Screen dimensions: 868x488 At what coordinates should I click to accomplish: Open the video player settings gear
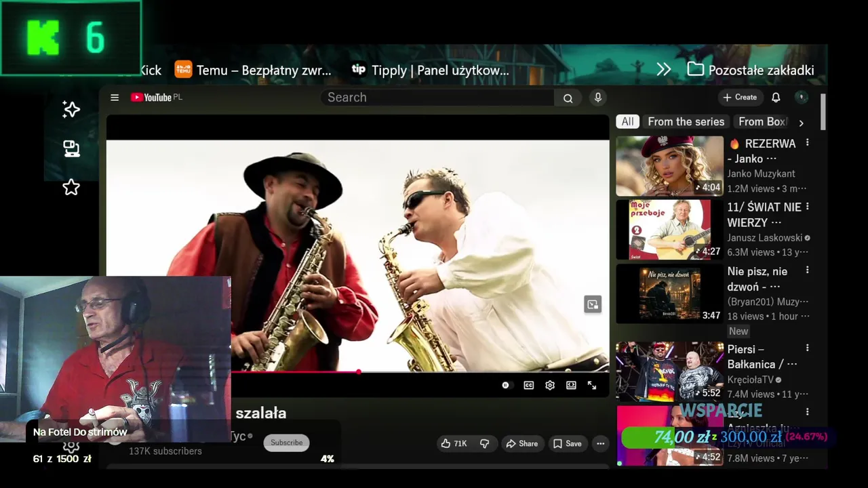tap(550, 385)
